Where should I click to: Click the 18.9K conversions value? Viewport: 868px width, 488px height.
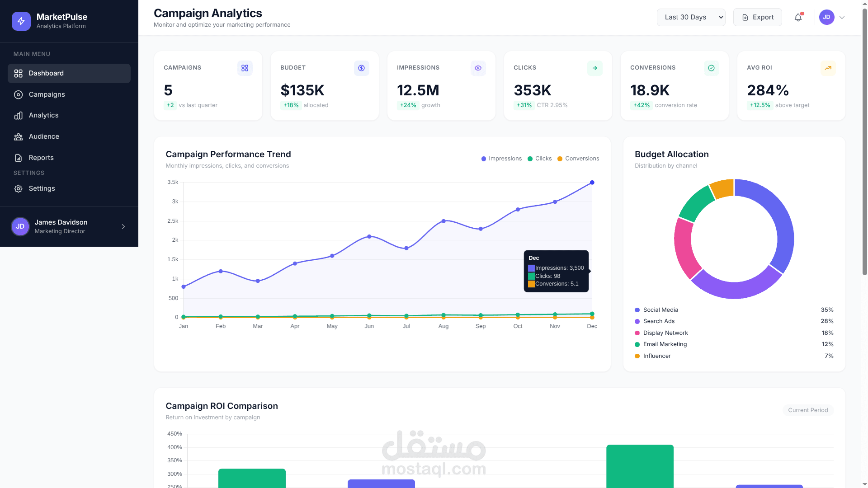pos(650,90)
